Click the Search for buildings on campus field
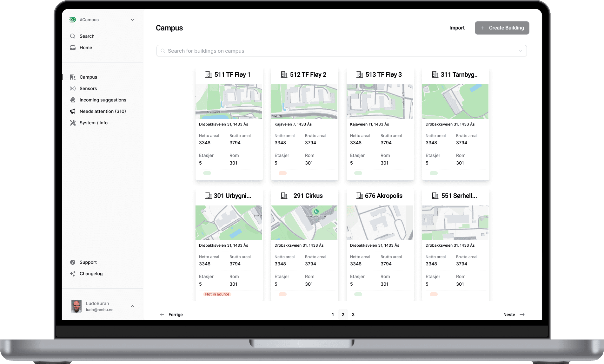604x364 pixels. pyautogui.click(x=342, y=51)
